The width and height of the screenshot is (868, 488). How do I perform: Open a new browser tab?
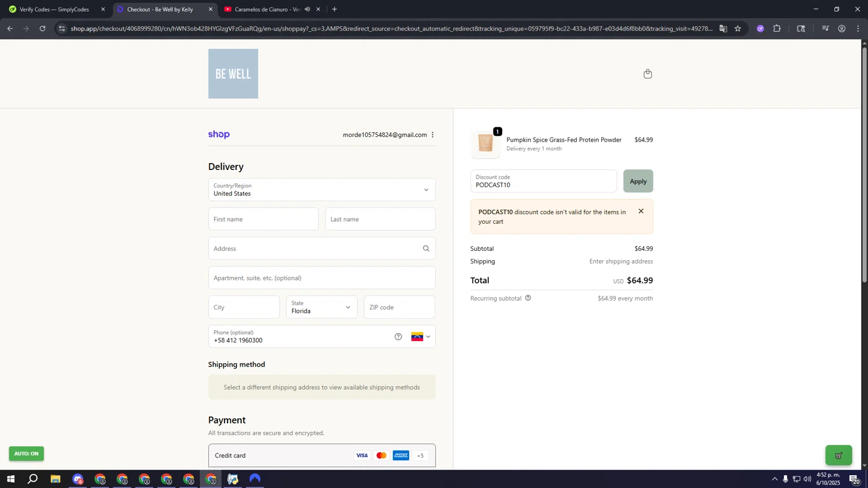click(334, 9)
